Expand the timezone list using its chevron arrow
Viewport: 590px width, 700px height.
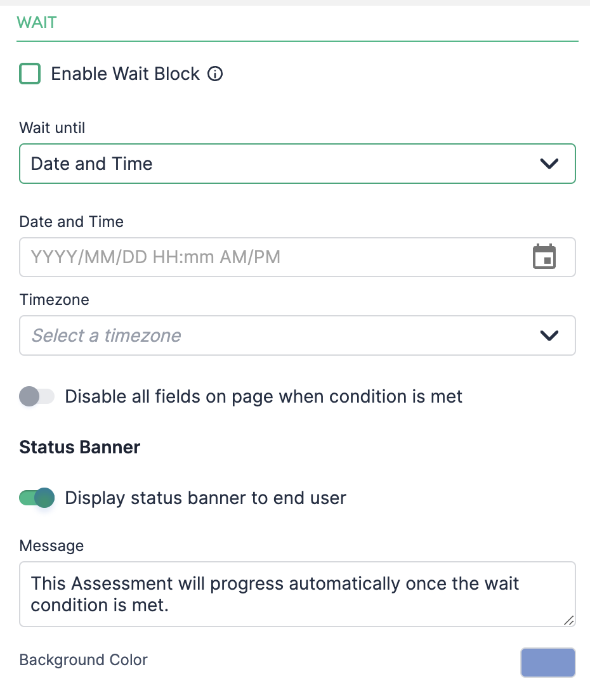[x=549, y=335]
